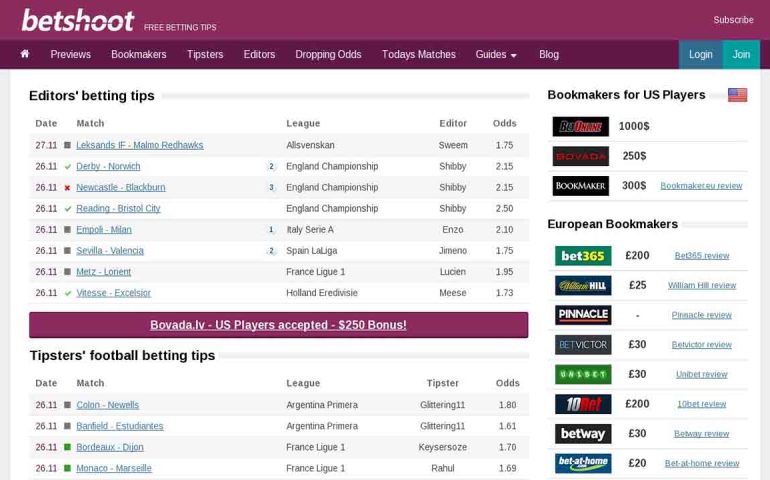Open Dropping Odds page
Image resolution: width=770 pixels, height=480 pixels.
click(x=328, y=55)
